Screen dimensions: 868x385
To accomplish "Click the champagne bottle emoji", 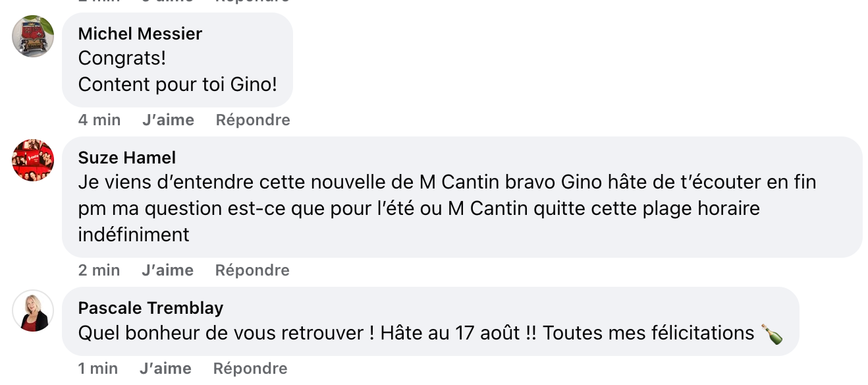I will (772, 334).
